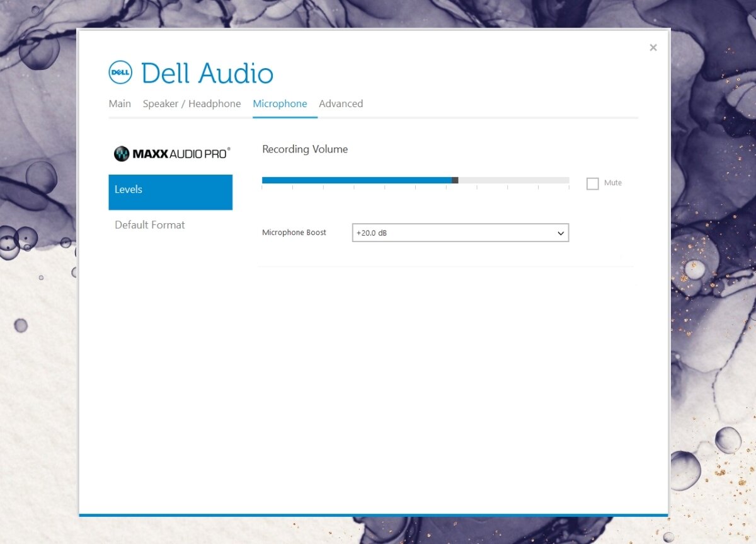The height and width of the screenshot is (544, 756).
Task: Enable the Mute checkbox for the microphone
Action: click(592, 183)
